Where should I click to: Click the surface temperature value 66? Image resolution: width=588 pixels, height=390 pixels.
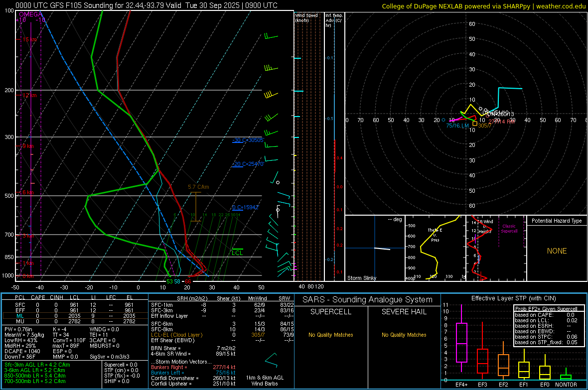tap(188, 281)
